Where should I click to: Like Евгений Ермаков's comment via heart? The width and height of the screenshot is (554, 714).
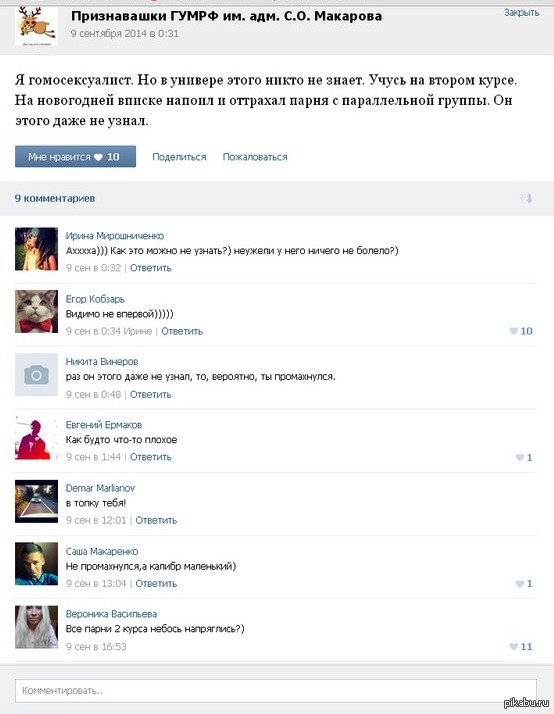tap(519, 458)
